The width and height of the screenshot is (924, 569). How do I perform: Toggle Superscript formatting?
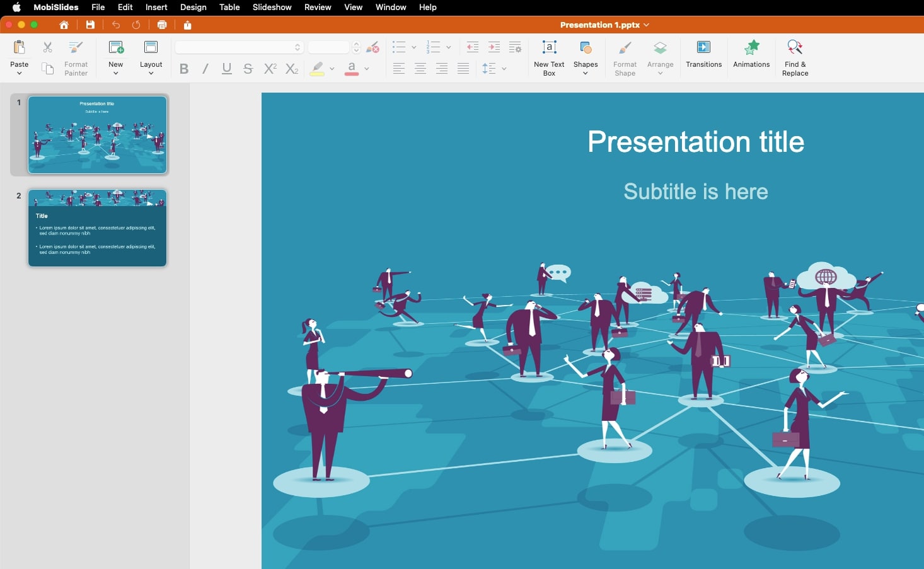tap(270, 69)
